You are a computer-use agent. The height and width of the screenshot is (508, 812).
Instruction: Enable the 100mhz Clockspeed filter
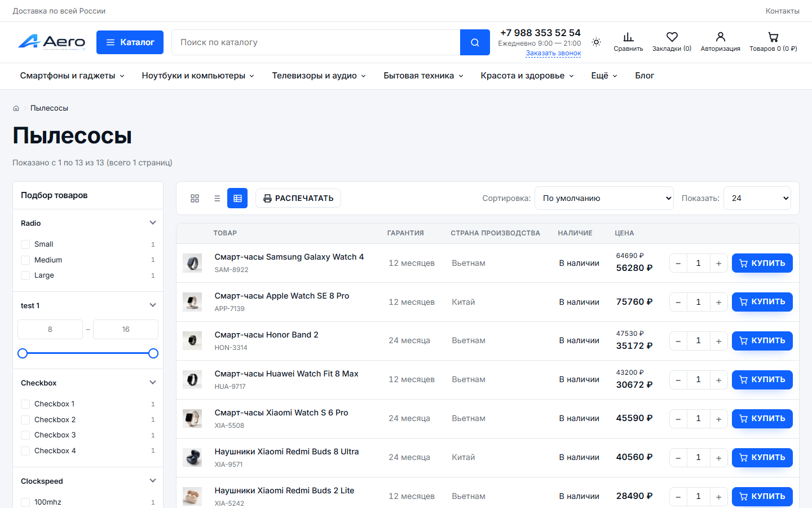point(25,502)
